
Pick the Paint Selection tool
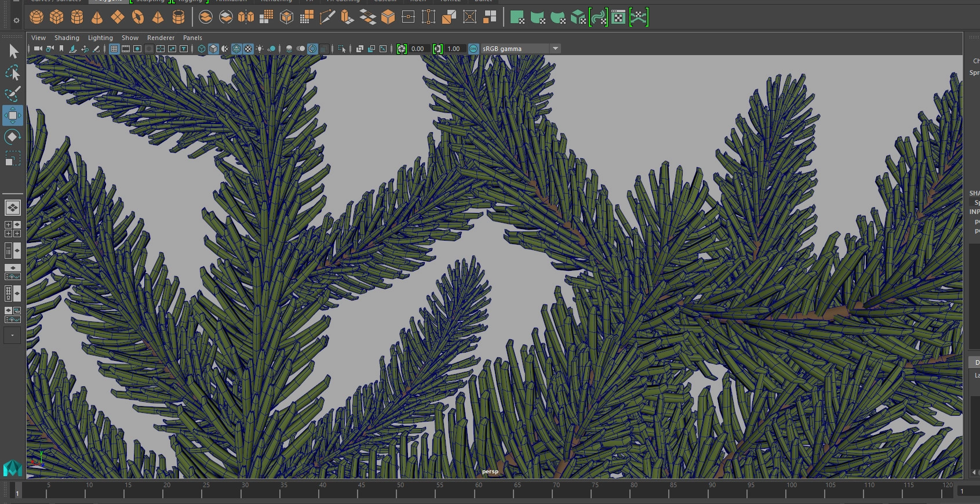(12, 94)
